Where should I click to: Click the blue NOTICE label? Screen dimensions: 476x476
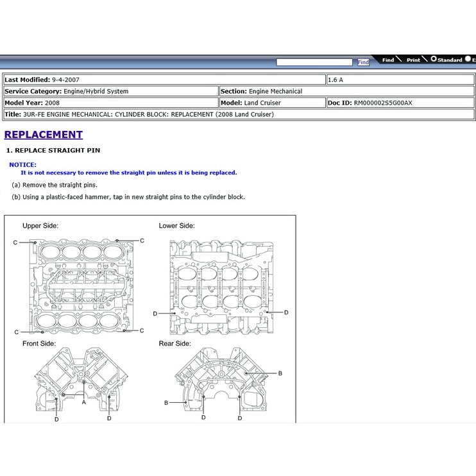[x=22, y=165]
